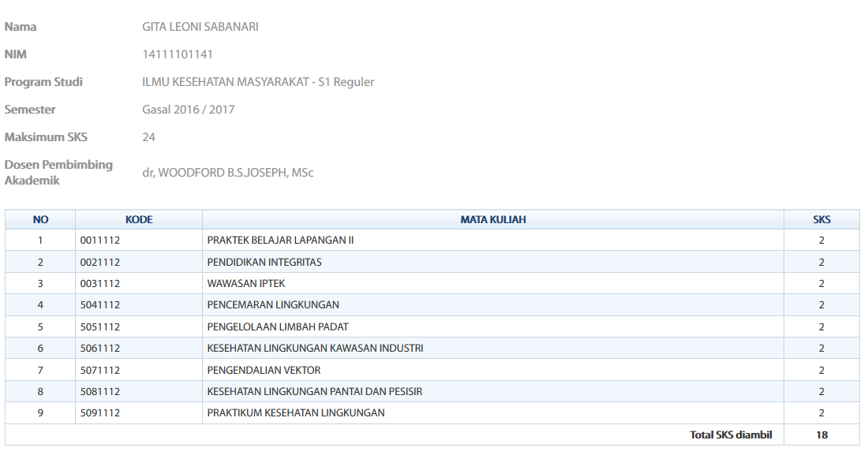The image size is (868, 455).
Task: Click row number 5 in NO column
Action: (x=40, y=326)
